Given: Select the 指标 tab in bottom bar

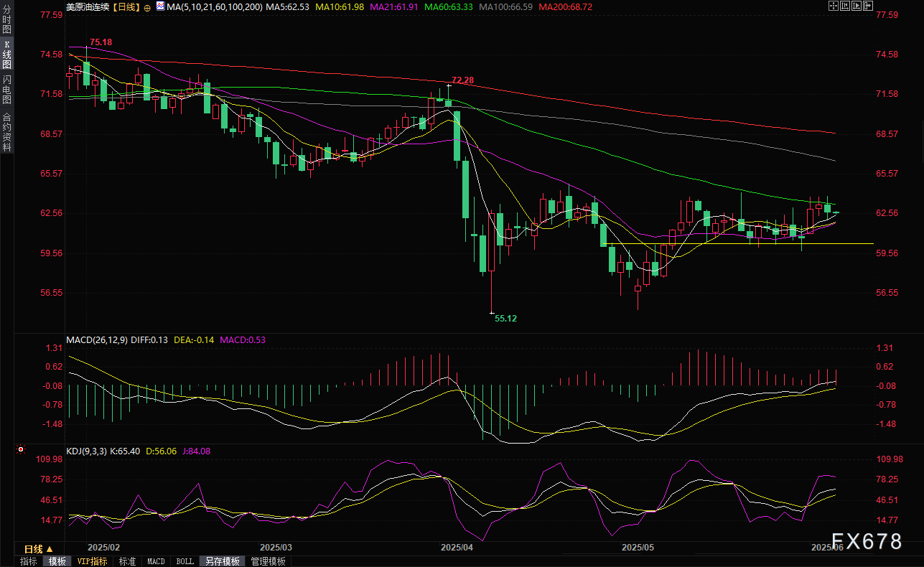Looking at the screenshot, I should pos(29,561).
